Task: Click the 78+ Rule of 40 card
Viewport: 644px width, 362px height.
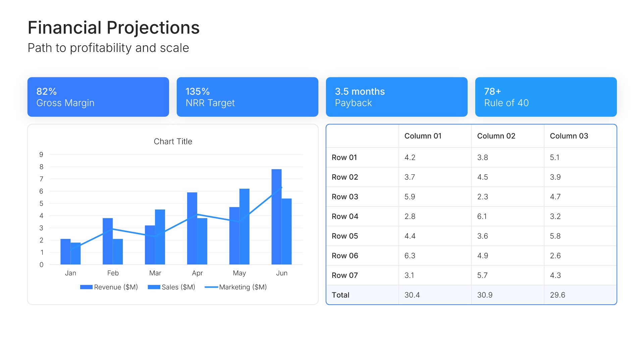Action: [546, 97]
